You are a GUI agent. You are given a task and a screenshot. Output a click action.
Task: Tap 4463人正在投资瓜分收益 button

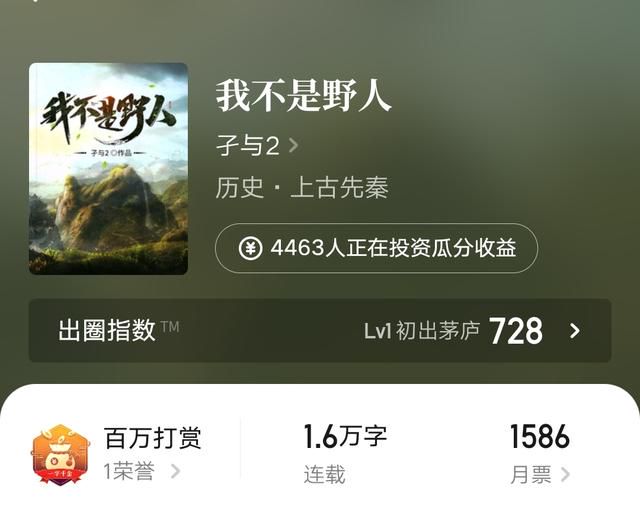(x=376, y=248)
